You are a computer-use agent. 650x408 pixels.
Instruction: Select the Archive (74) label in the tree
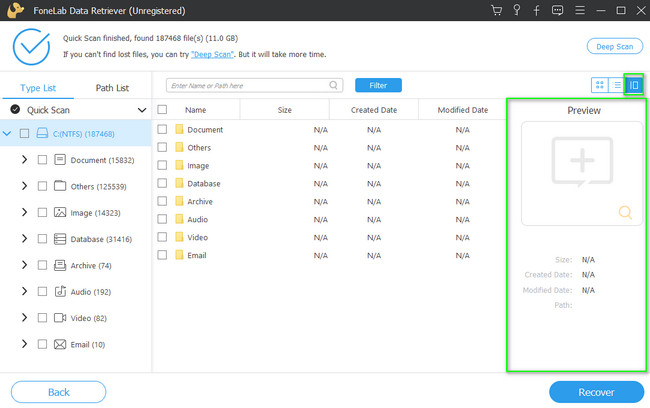point(91,265)
